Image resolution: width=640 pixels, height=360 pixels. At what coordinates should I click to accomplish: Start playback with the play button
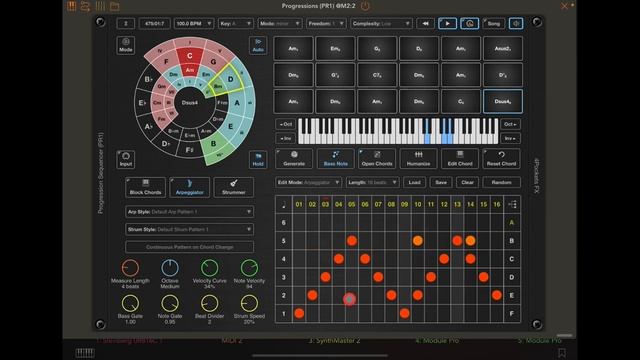point(447,23)
